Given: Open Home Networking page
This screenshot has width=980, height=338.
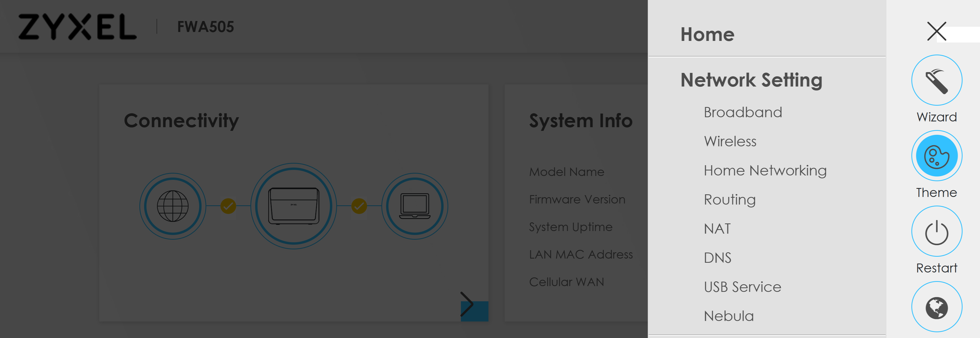Looking at the screenshot, I should pyautogui.click(x=765, y=170).
